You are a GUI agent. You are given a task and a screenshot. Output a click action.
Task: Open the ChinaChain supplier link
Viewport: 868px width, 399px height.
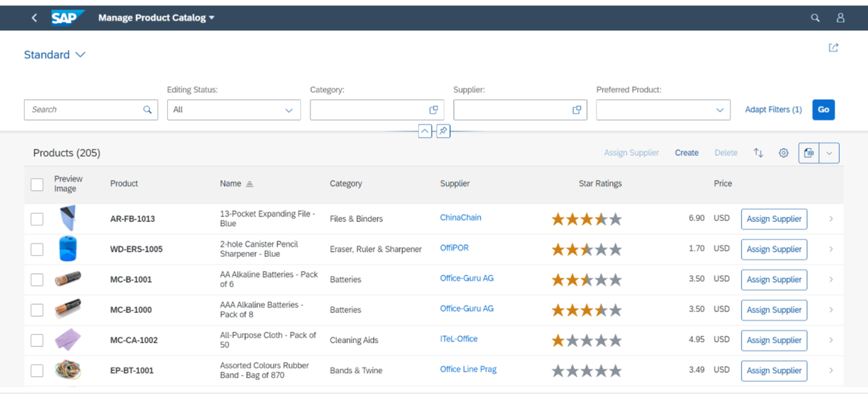click(460, 217)
